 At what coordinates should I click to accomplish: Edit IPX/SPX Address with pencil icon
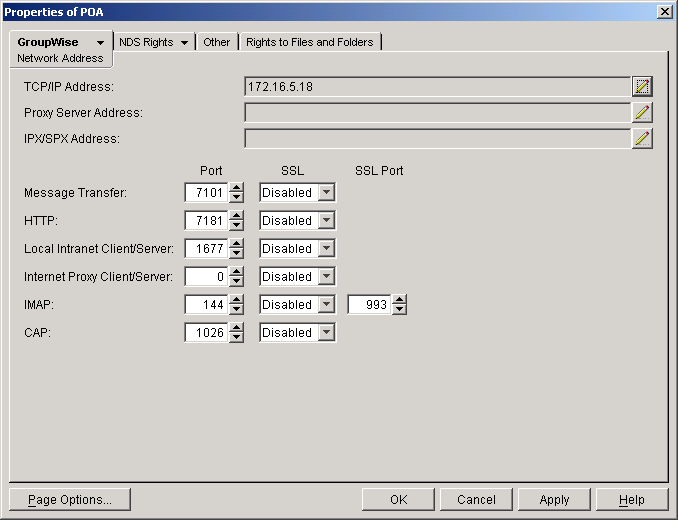click(642, 138)
